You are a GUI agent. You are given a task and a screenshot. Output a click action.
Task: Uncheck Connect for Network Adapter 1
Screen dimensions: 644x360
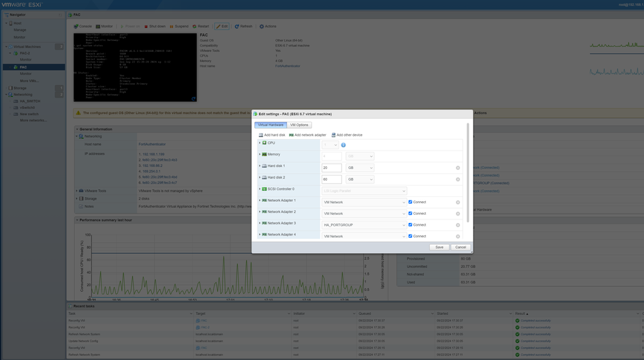click(x=410, y=202)
